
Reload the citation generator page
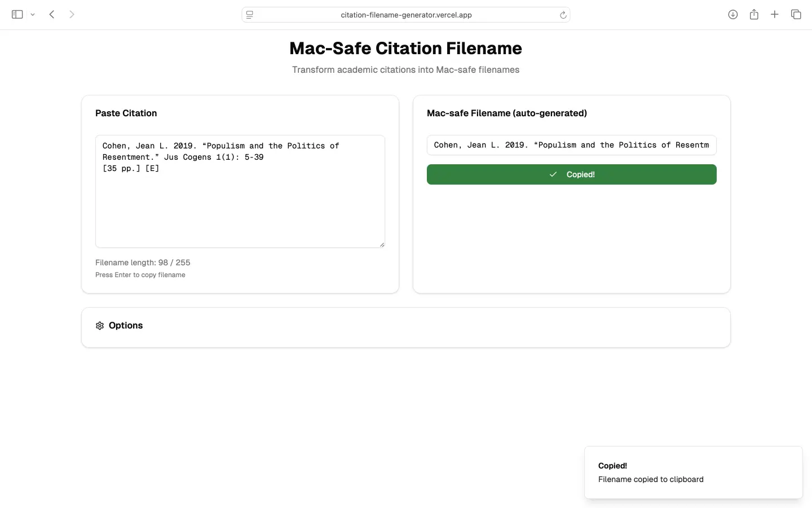[563, 15]
